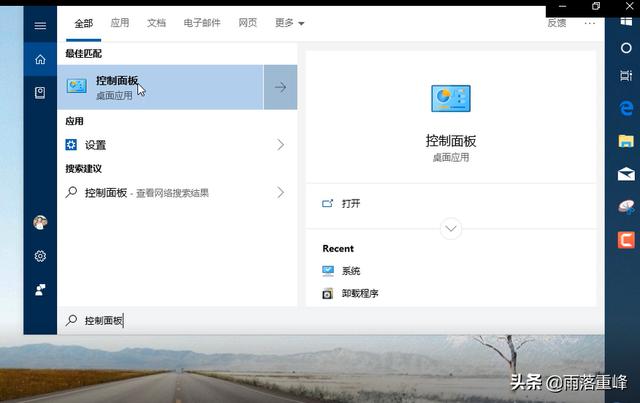The width and height of the screenshot is (640, 403).
Task: Click the search input box containing 控制面板
Action: (x=331, y=321)
